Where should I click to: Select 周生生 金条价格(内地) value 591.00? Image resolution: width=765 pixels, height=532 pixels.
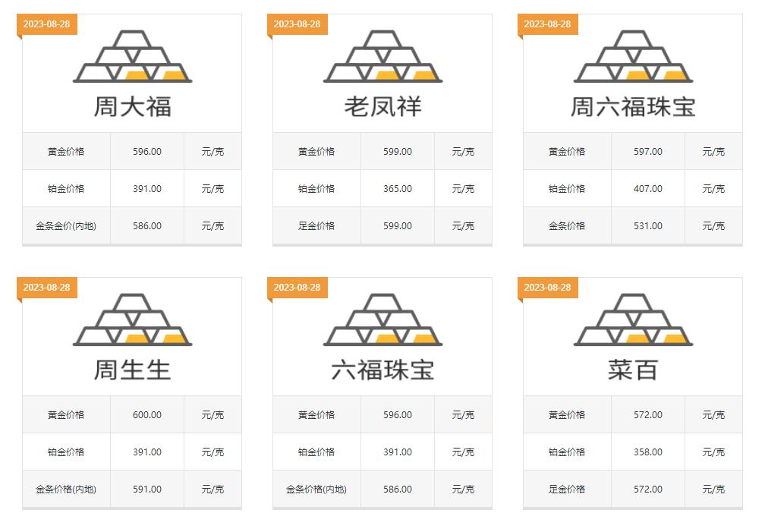click(147, 489)
